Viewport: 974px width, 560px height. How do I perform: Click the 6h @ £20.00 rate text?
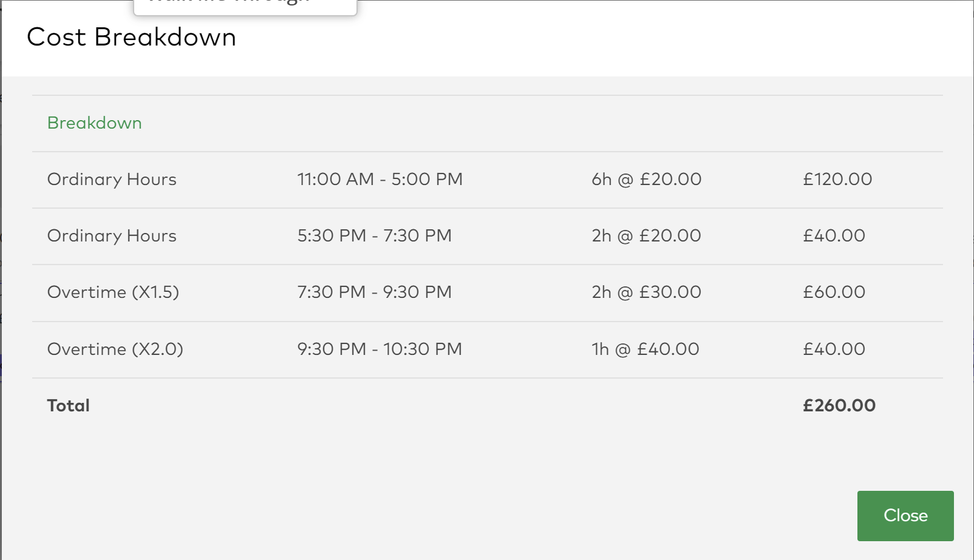coord(646,179)
